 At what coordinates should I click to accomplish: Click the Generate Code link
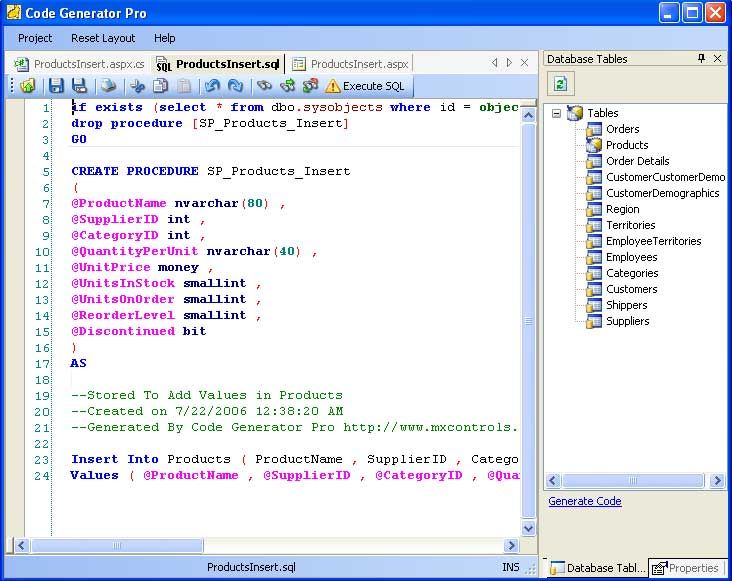585,501
